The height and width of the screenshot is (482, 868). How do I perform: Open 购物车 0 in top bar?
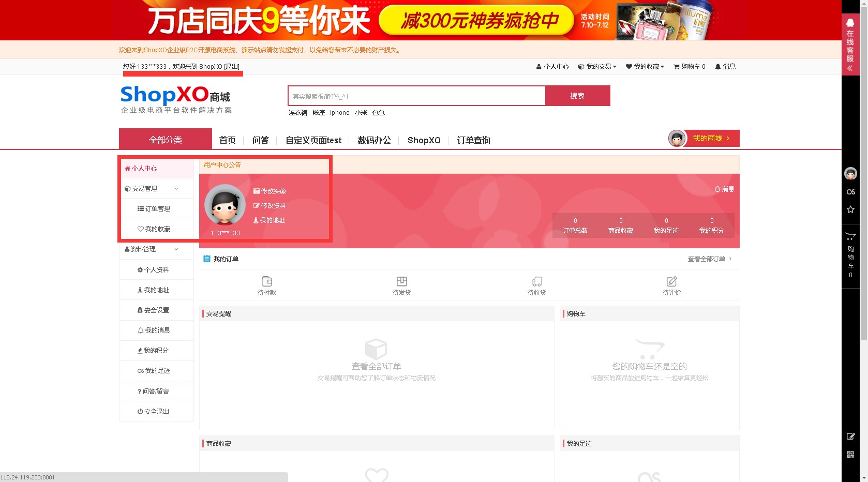(x=690, y=67)
